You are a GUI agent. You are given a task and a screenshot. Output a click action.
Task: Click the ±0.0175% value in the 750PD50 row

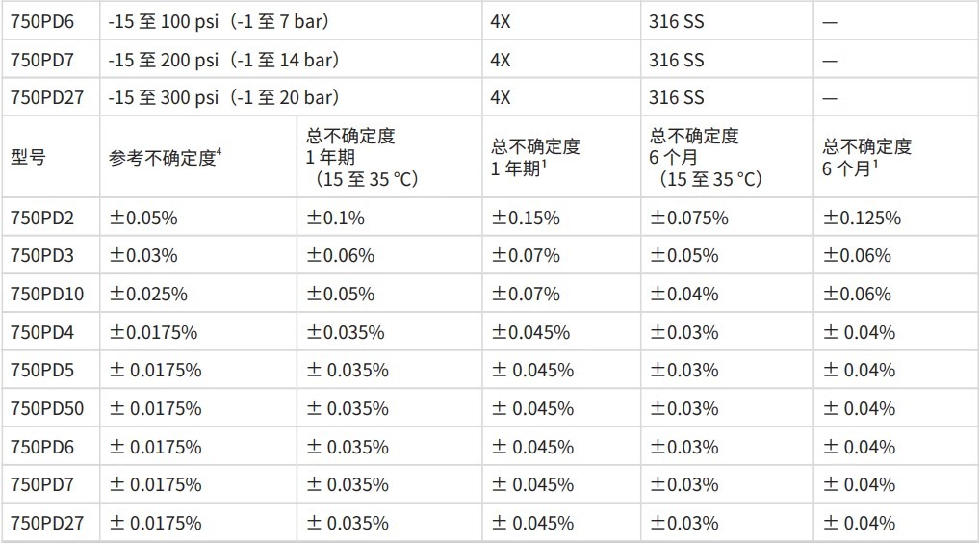[x=155, y=408]
